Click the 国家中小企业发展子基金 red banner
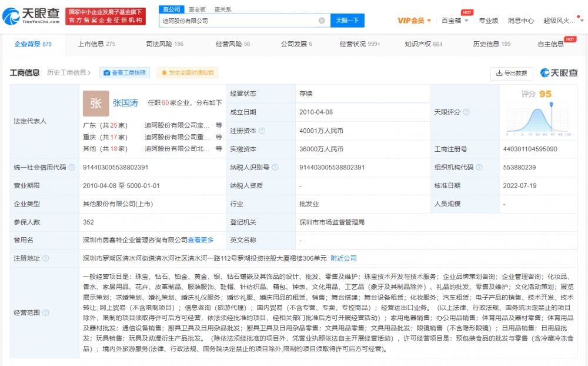 [x=105, y=16]
